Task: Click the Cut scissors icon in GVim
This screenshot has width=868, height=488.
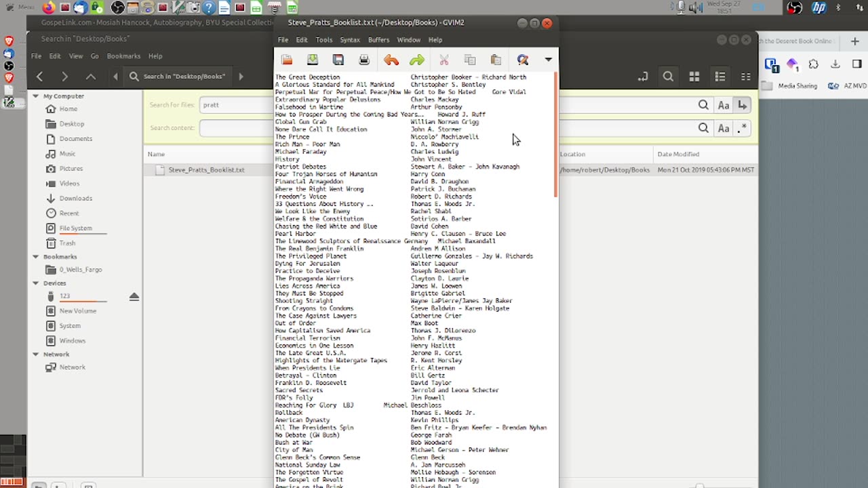Action: click(x=444, y=60)
